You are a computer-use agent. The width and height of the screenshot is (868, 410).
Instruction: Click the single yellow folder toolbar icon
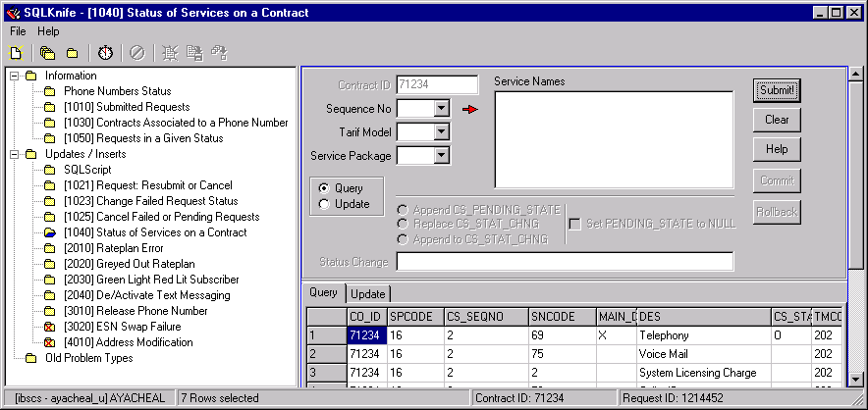(72, 53)
